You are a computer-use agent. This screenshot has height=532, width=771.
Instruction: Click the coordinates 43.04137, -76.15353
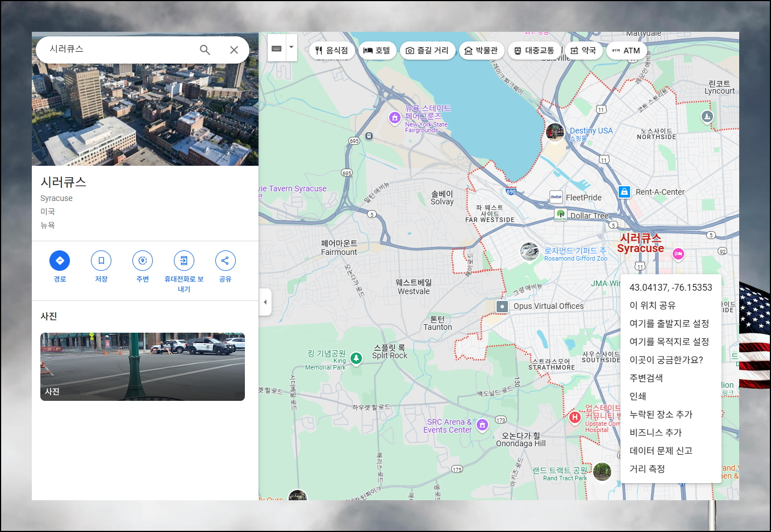(671, 287)
